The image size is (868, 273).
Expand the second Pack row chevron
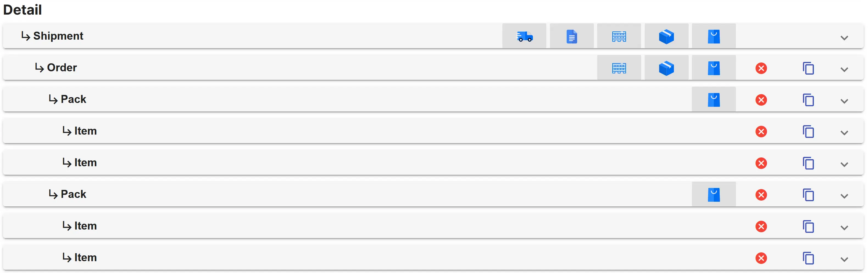tap(844, 196)
